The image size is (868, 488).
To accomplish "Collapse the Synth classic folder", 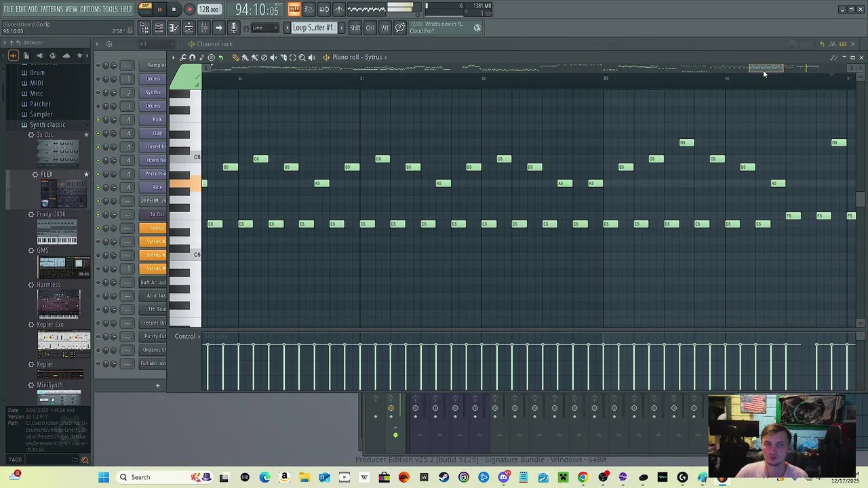I will 47,125.
